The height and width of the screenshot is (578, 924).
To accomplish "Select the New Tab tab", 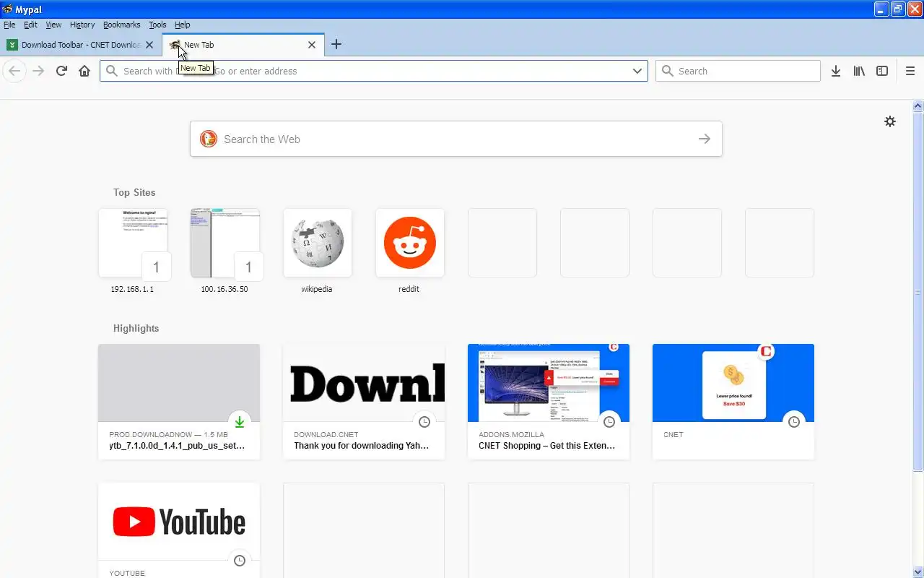I will tap(243, 45).
